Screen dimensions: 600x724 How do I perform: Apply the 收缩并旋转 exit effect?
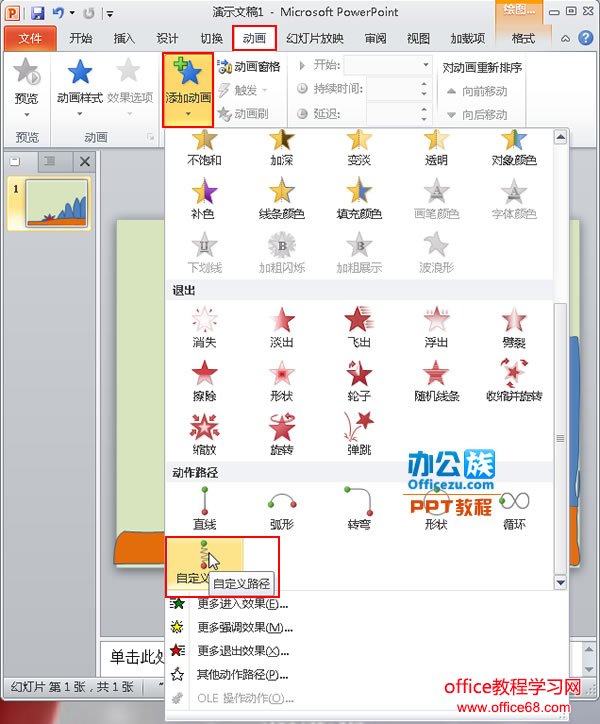[514, 380]
